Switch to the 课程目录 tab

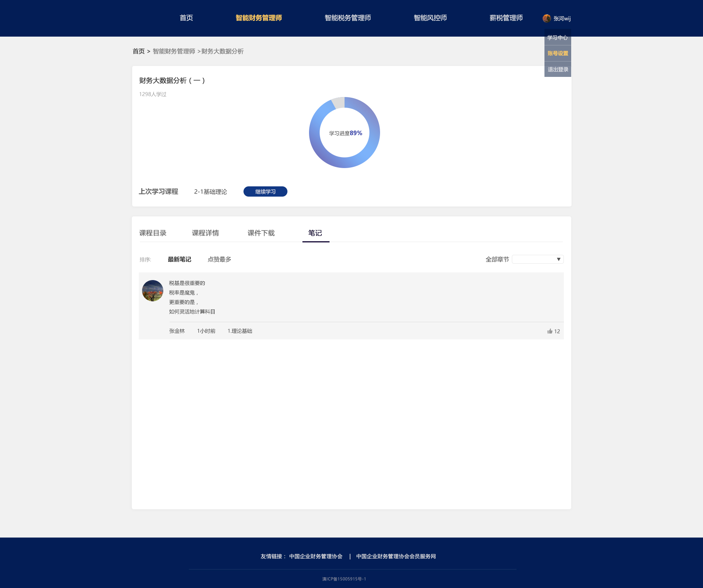point(153,233)
